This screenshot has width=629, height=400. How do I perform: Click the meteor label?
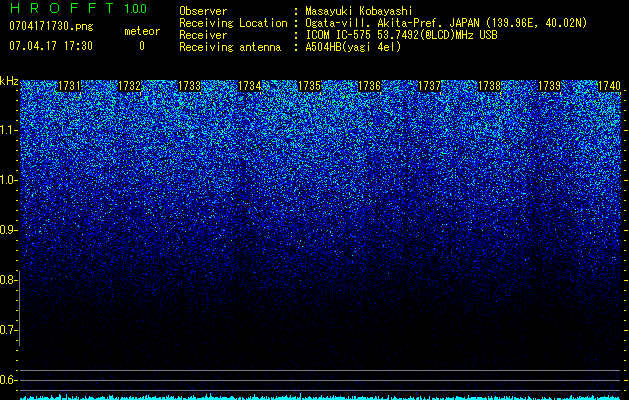point(142,31)
